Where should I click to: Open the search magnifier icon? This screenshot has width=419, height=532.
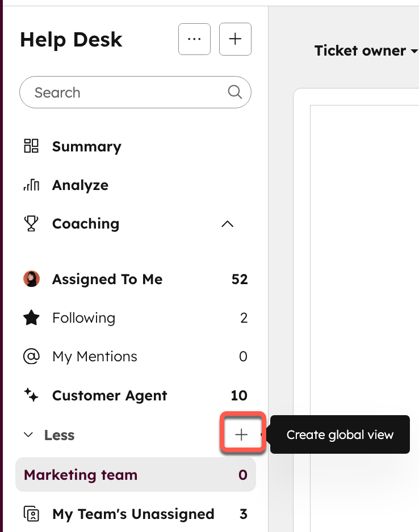coord(235,92)
